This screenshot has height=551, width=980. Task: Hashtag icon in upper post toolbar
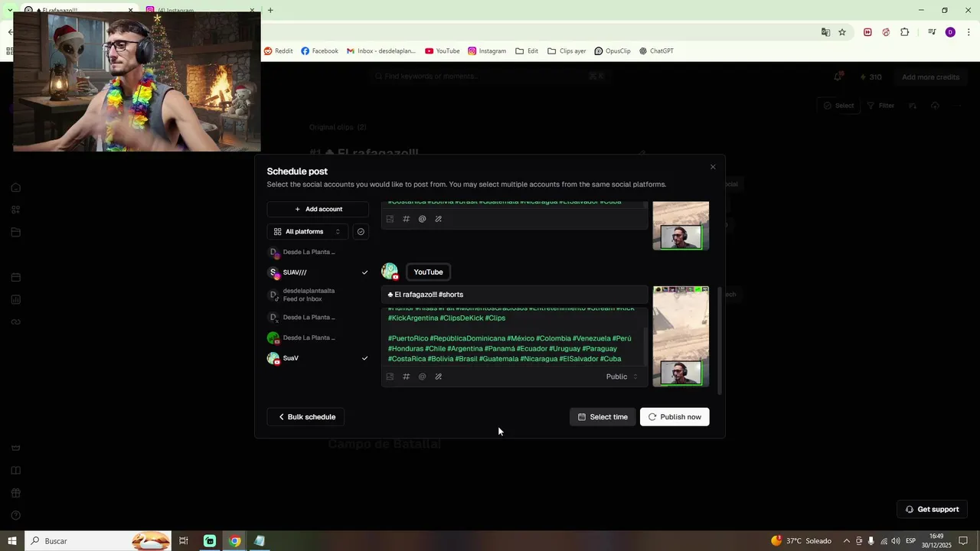pos(406,219)
